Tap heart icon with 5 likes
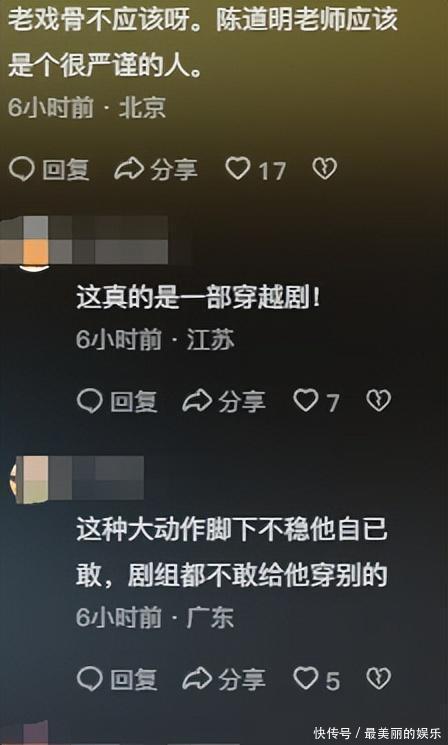448x745 pixels. pyautogui.click(x=305, y=678)
